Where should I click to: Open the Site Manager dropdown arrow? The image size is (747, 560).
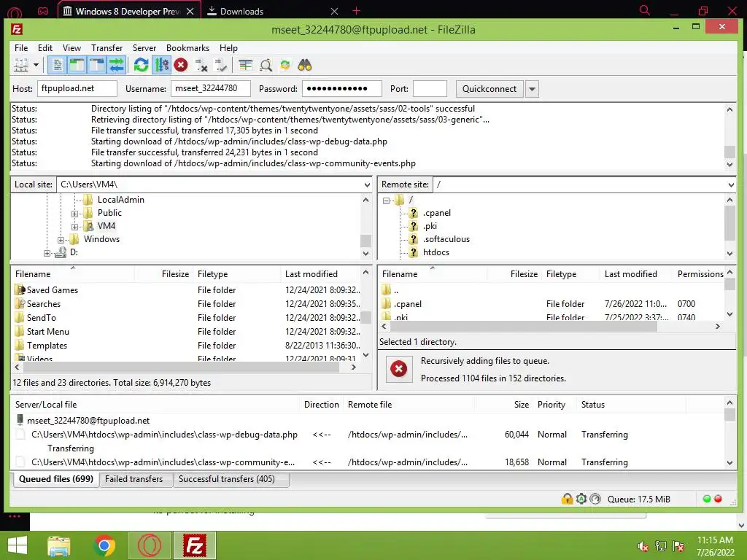click(36, 65)
